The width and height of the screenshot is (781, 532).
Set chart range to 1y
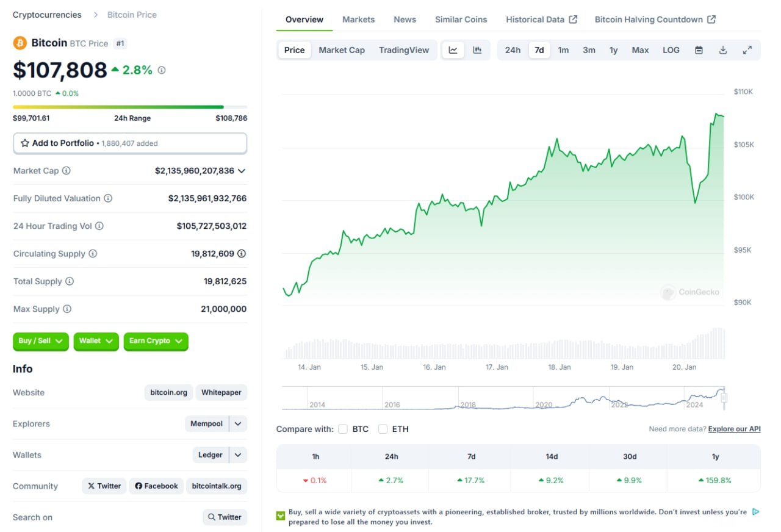click(x=614, y=50)
